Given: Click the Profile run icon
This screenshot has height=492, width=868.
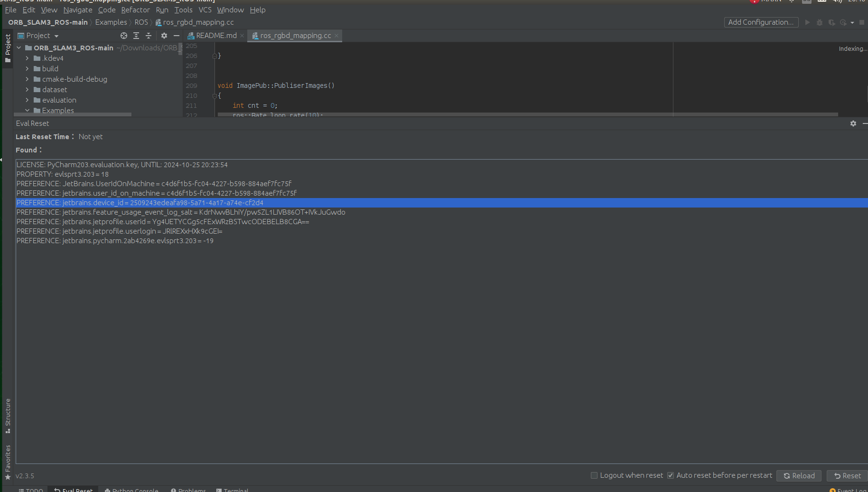Looking at the screenshot, I should [x=843, y=22].
